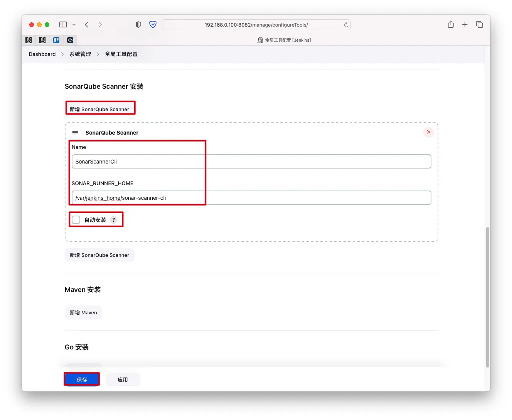
Task: Go back to the previous page
Action: (87, 25)
